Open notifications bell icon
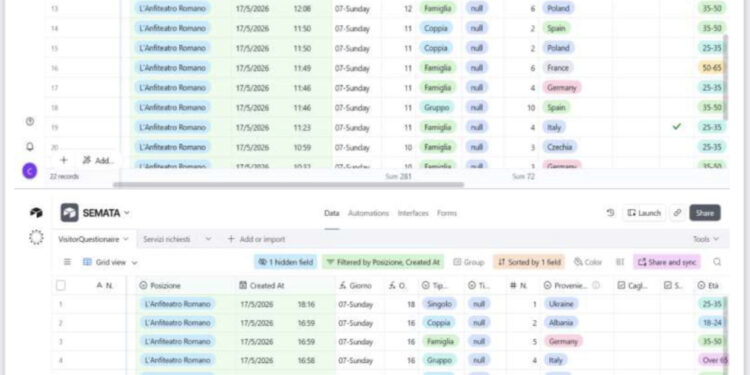Screen dimensions: 750x375 coord(30,146)
